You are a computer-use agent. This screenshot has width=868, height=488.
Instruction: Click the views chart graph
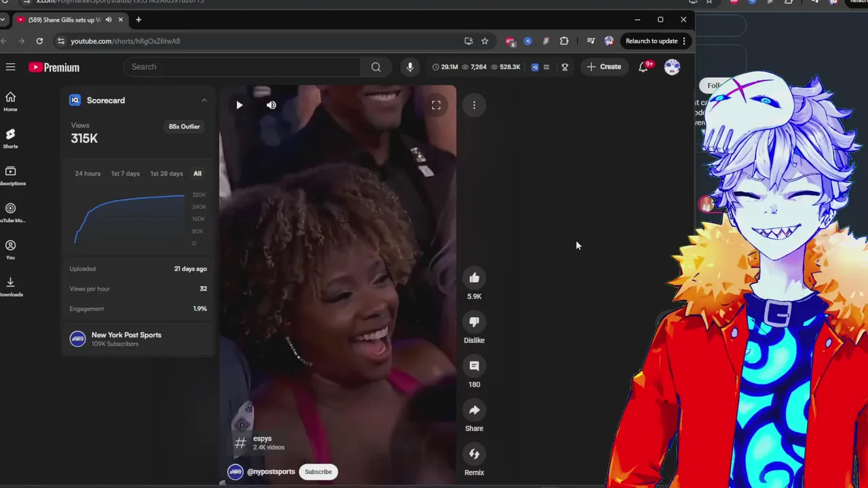[129, 219]
